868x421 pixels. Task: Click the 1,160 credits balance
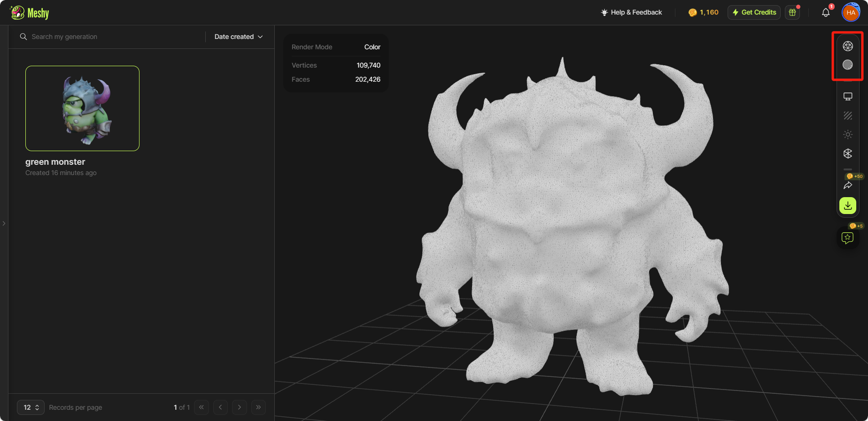703,12
